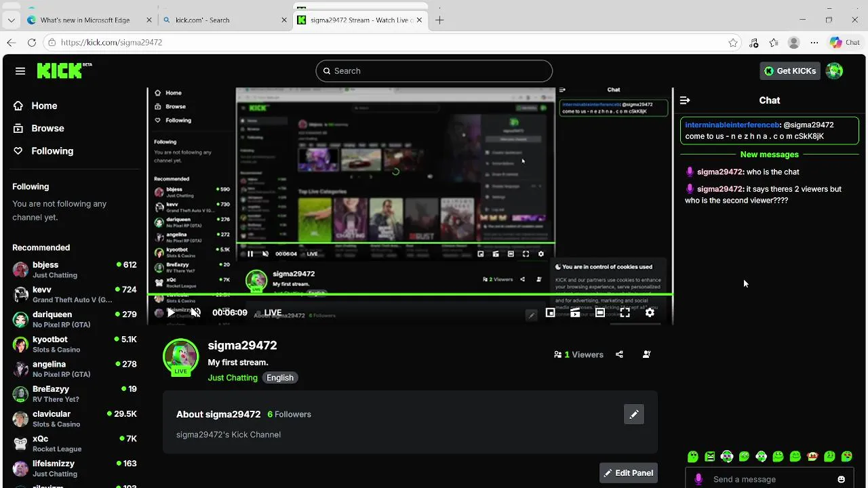Click the share icon beside the viewer count
The image size is (868, 488).
[x=619, y=354]
